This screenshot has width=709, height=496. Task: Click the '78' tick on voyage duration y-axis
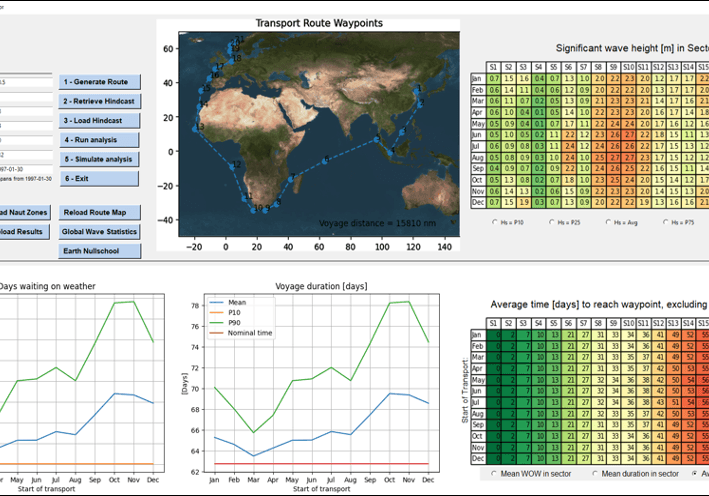[x=195, y=306]
